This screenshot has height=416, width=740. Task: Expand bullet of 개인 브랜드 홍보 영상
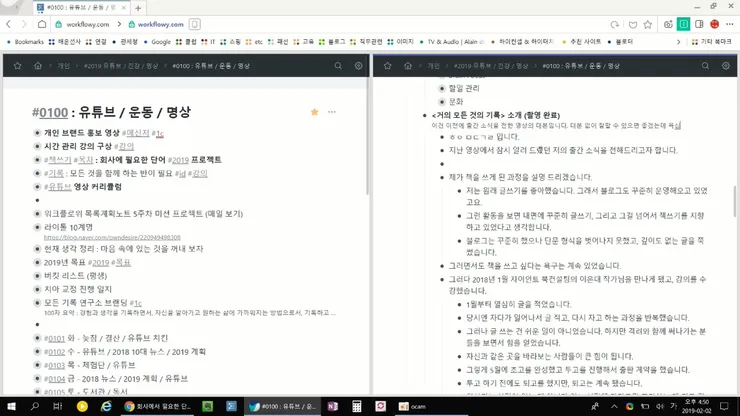37,133
